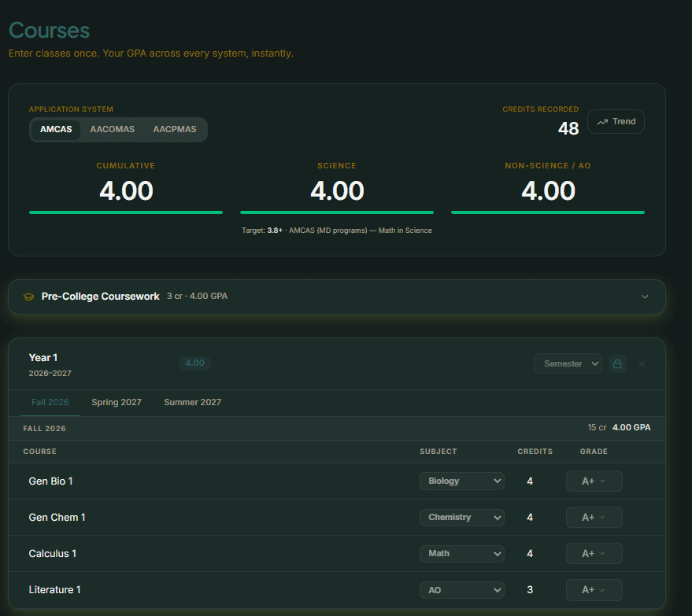This screenshot has width=692, height=616.
Task: Click the Non-Science / AO 4.00 value
Action: [548, 191]
